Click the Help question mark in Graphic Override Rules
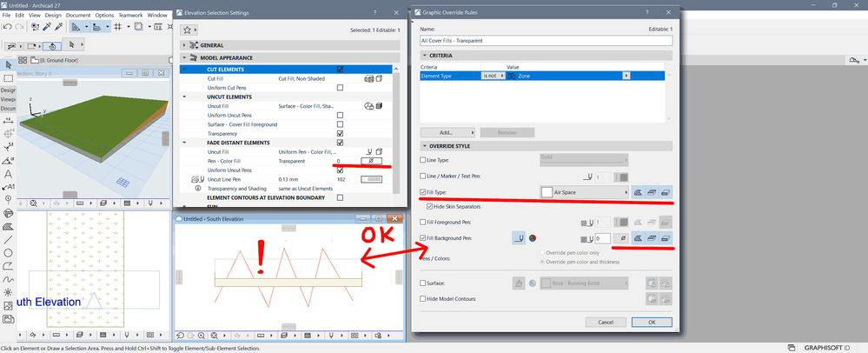Viewport: 868px width, 353px height. tap(646, 11)
